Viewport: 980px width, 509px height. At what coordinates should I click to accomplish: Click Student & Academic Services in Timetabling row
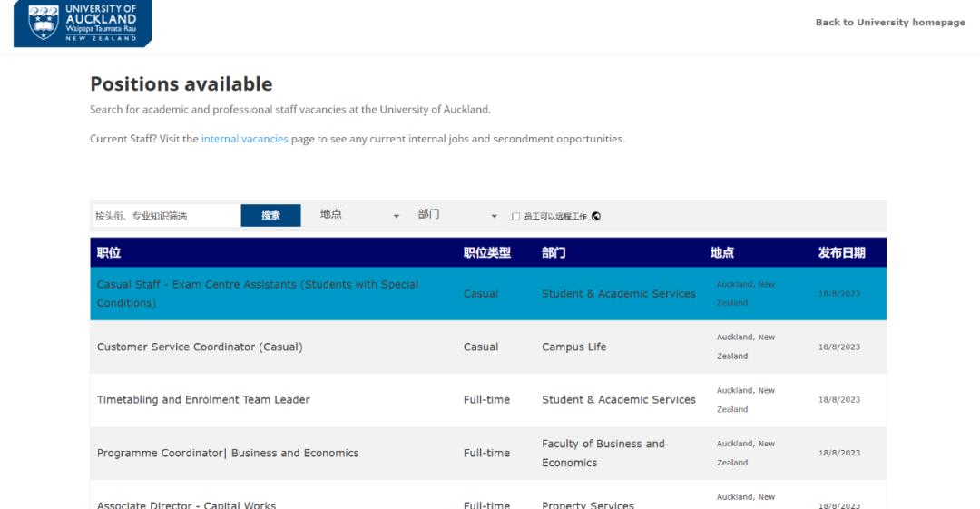click(x=618, y=399)
